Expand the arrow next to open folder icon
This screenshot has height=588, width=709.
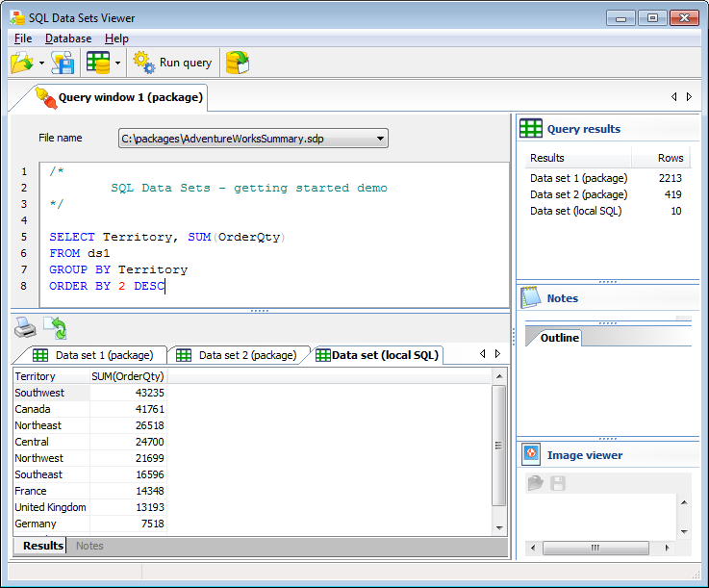(42, 64)
